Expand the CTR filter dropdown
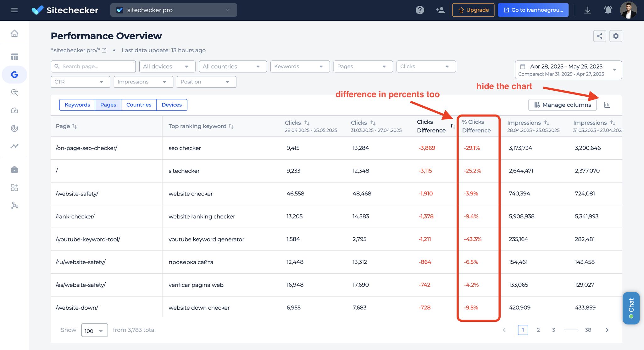 [80, 82]
